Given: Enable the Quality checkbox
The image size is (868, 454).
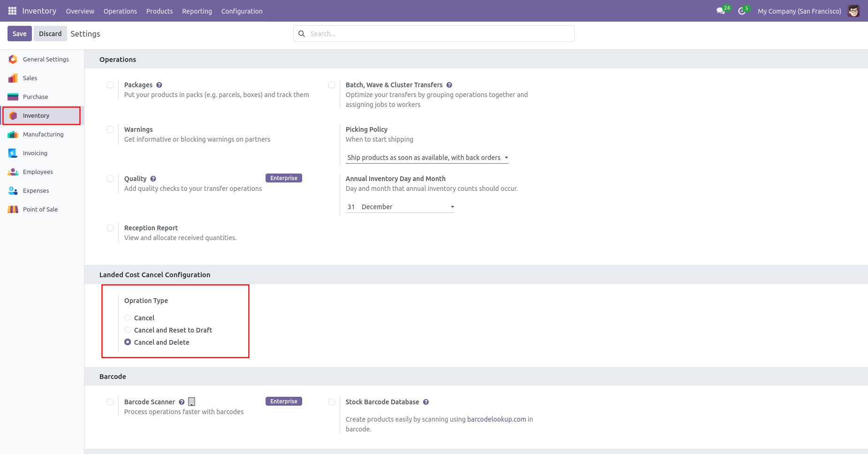Looking at the screenshot, I should 110,179.
